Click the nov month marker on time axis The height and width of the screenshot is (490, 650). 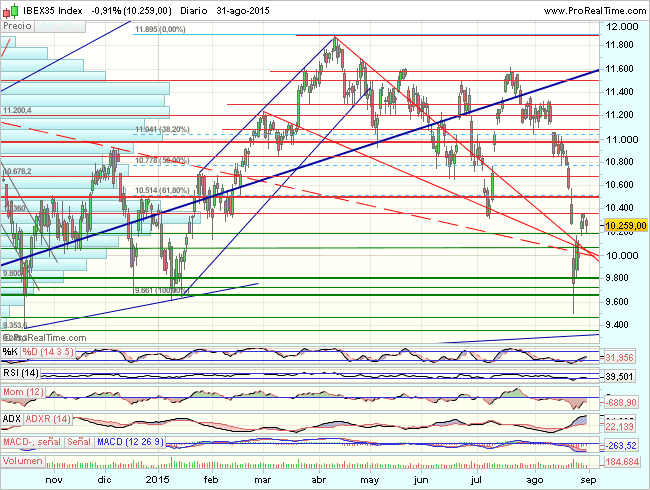coord(54,480)
